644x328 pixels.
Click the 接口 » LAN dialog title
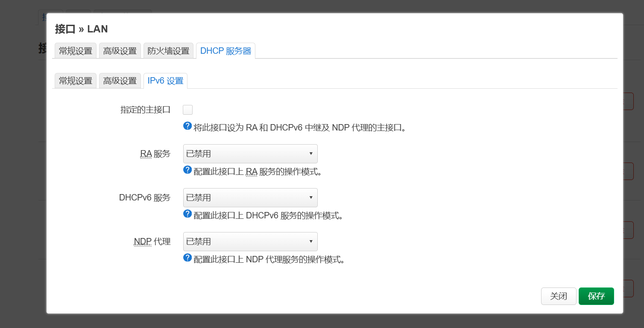coord(82,29)
